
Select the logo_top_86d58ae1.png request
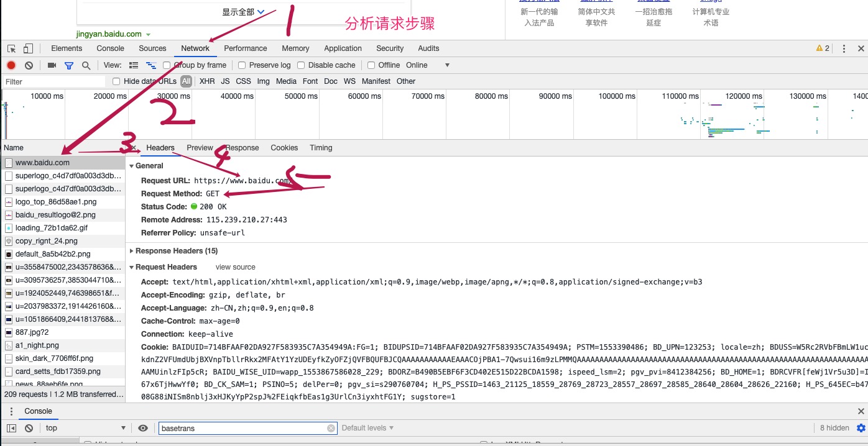coord(63,202)
